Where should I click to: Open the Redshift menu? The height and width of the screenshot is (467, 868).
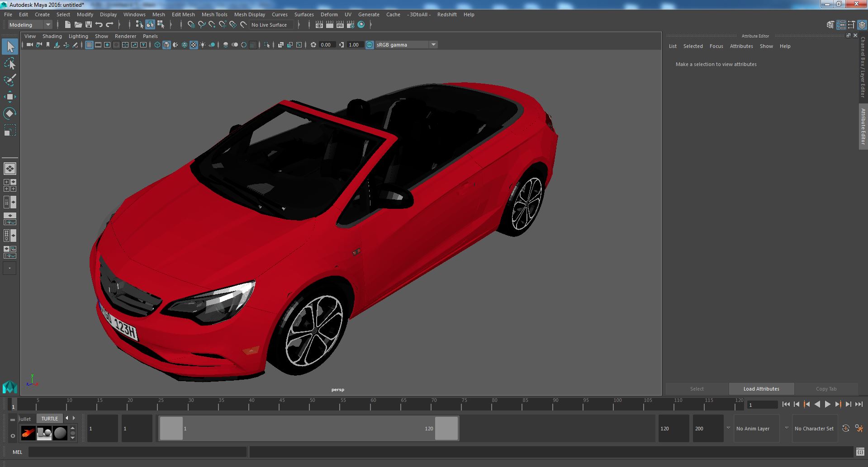(447, 14)
